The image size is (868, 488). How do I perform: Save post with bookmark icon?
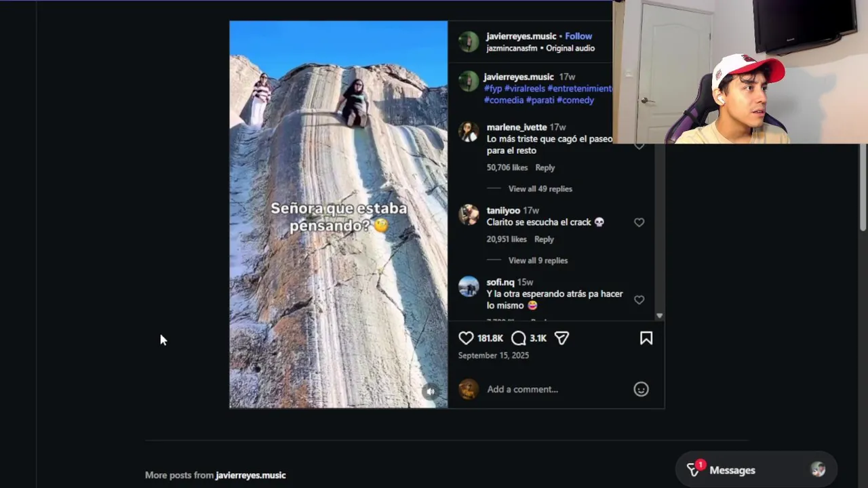click(646, 338)
